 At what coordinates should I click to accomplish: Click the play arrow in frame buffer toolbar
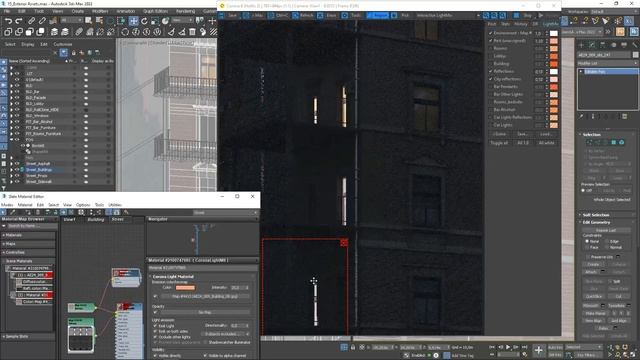541,16
